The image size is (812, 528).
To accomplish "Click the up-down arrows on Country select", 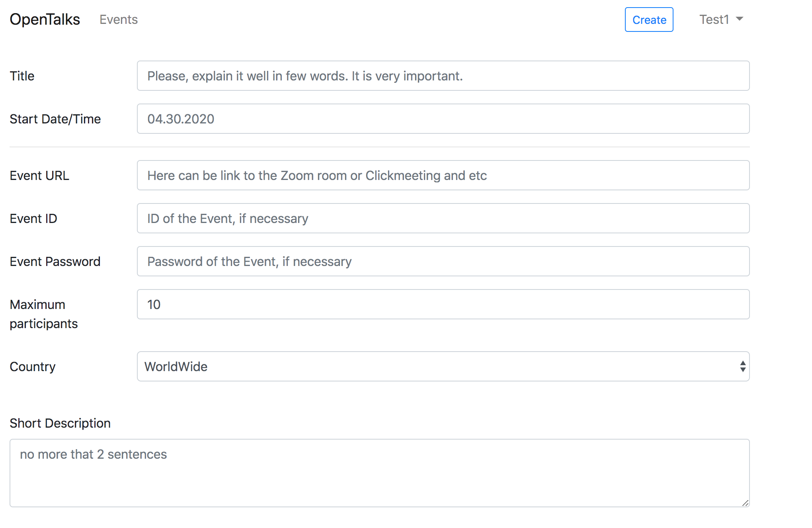I will [x=743, y=366].
